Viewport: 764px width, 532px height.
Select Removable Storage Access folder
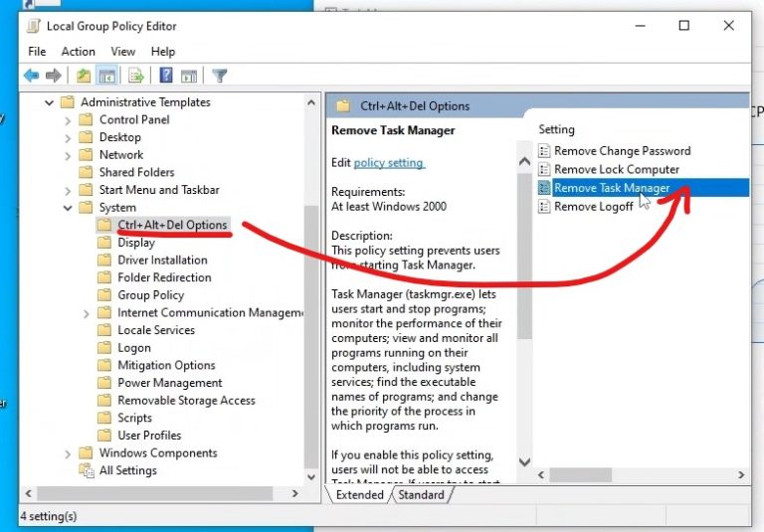(186, 401)
